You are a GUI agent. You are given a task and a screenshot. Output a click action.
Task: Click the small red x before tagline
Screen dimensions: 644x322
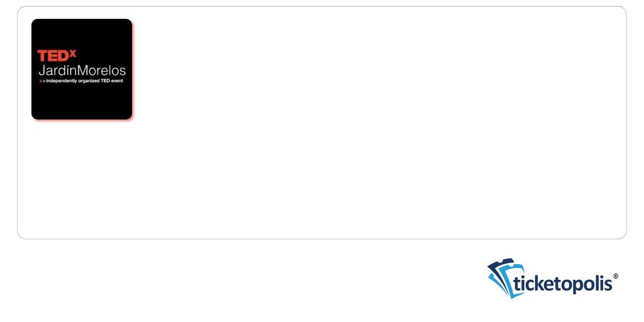pos(40,81)
